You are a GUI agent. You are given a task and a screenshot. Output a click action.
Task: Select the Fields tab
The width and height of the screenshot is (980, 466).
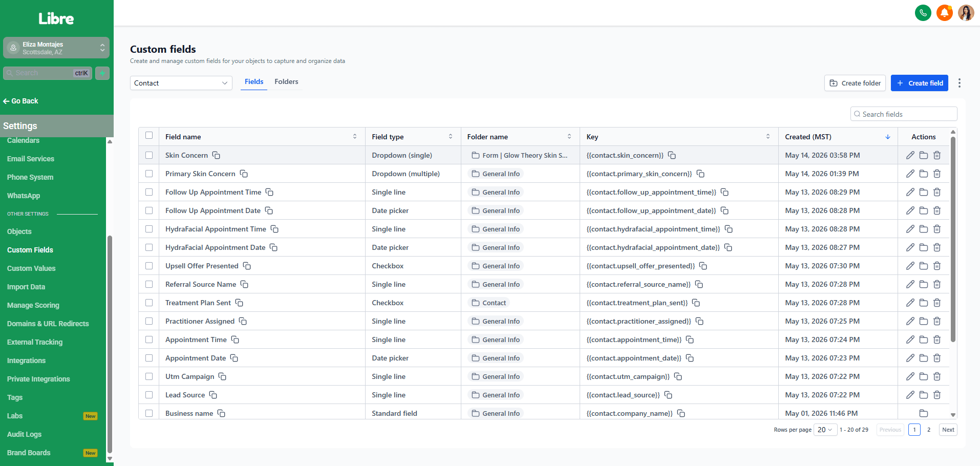(254, 81)
